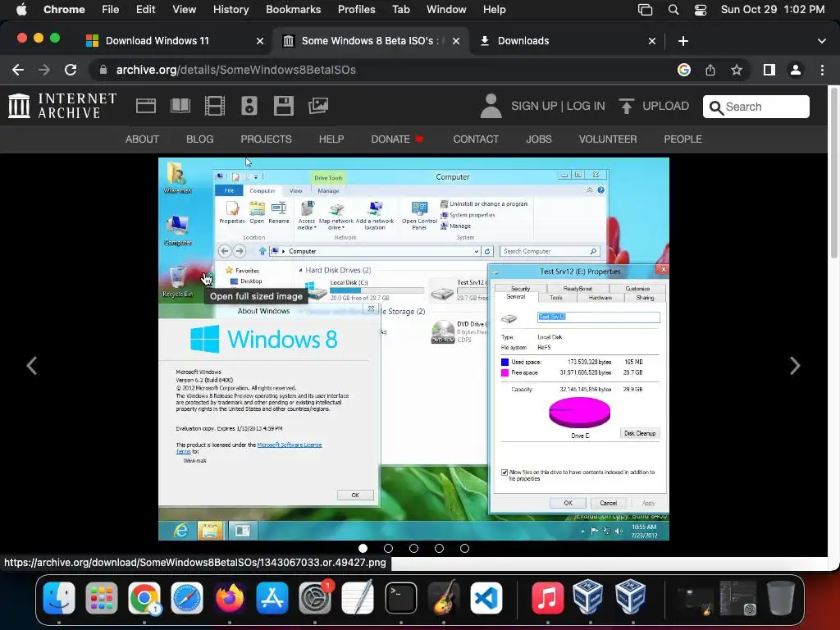Open the Software floppy disk icon
840x630 pixels.
tap(283, 106)
